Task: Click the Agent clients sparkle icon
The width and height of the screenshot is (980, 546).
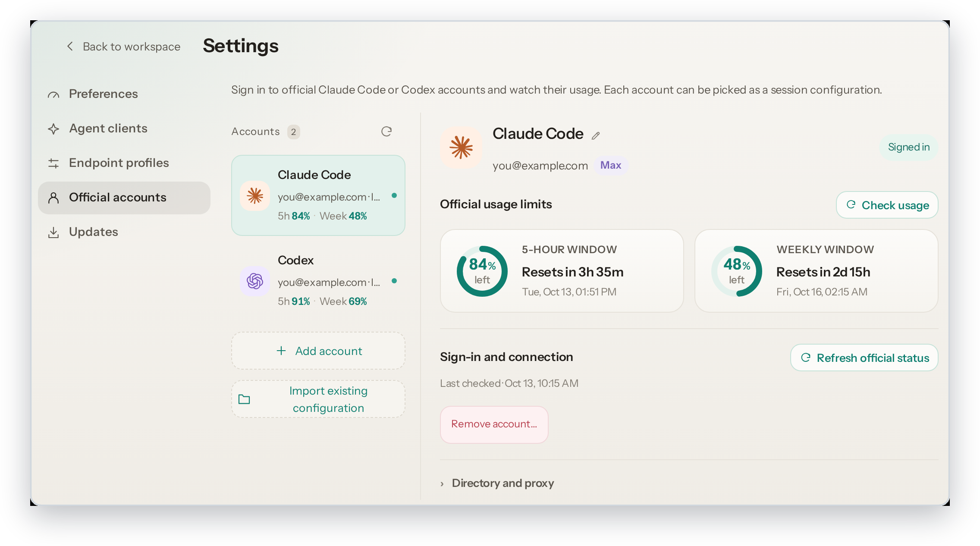Action: coord(53,129)
